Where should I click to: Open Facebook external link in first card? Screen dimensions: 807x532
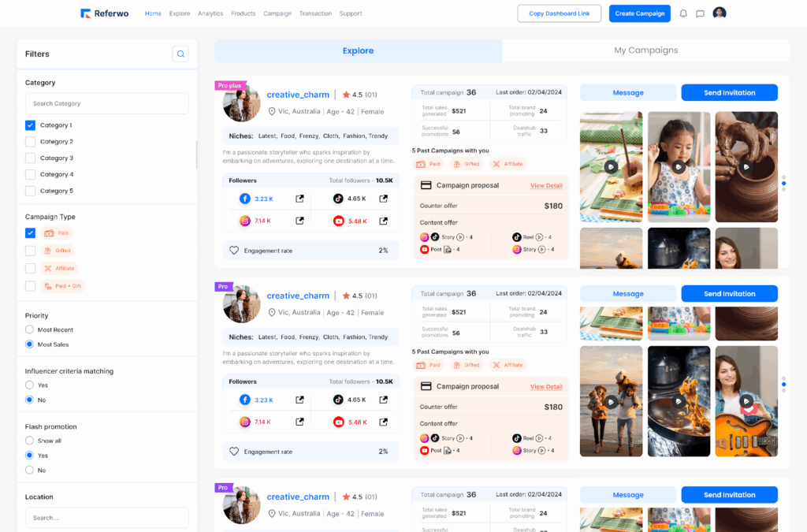[x=299, y=199]
